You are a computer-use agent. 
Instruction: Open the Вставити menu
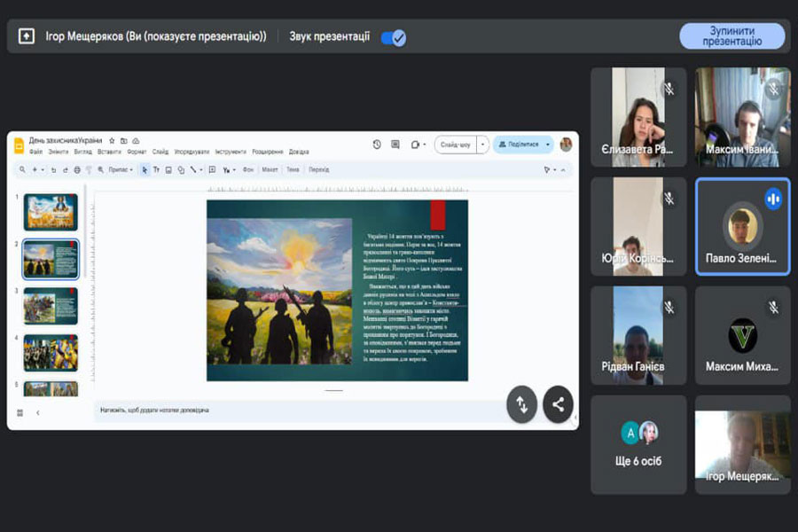point(110,152)
